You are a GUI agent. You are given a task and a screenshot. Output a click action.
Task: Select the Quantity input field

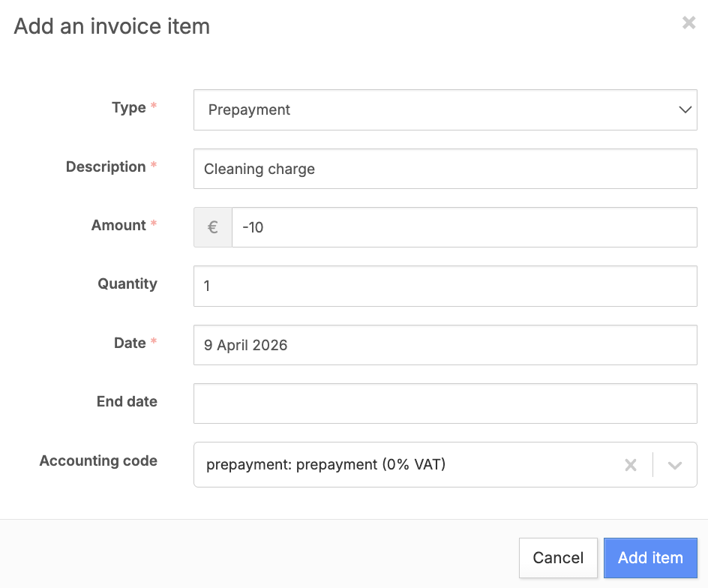[x=445, y=286]
